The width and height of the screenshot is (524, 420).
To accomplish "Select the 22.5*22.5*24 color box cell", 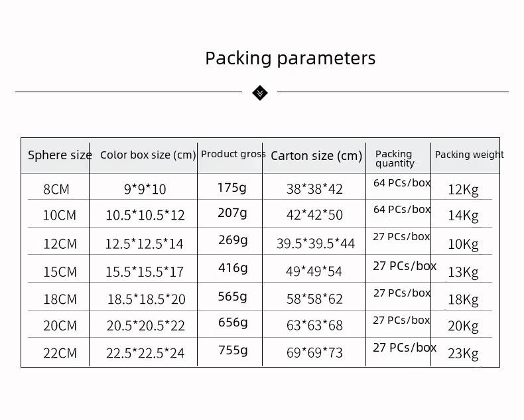I will click(145, 353).
